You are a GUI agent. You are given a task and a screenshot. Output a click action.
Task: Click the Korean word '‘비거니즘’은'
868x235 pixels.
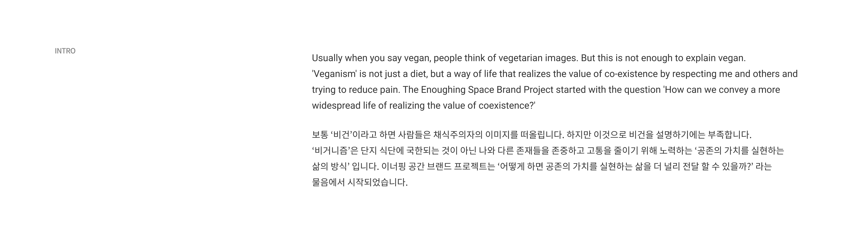tap(335, 151)
